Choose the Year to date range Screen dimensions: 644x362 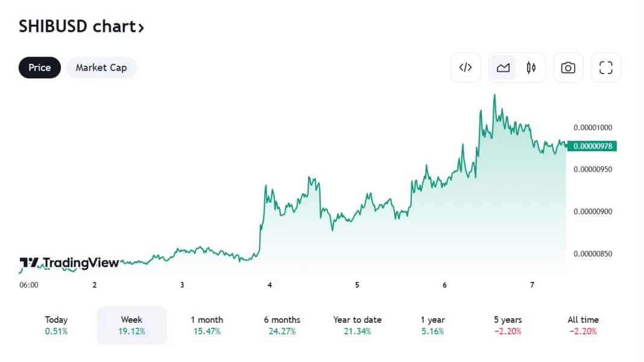358,325
